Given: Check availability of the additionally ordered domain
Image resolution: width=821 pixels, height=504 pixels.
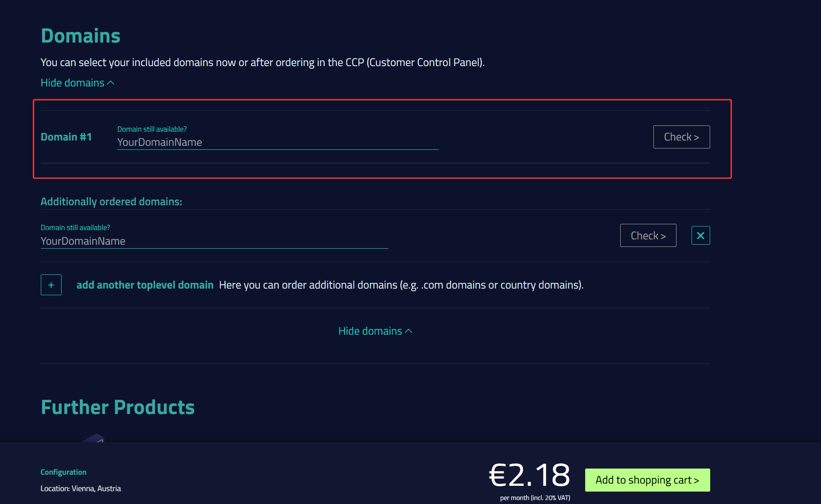Looking at the screenshot, I should coord(648,235).
